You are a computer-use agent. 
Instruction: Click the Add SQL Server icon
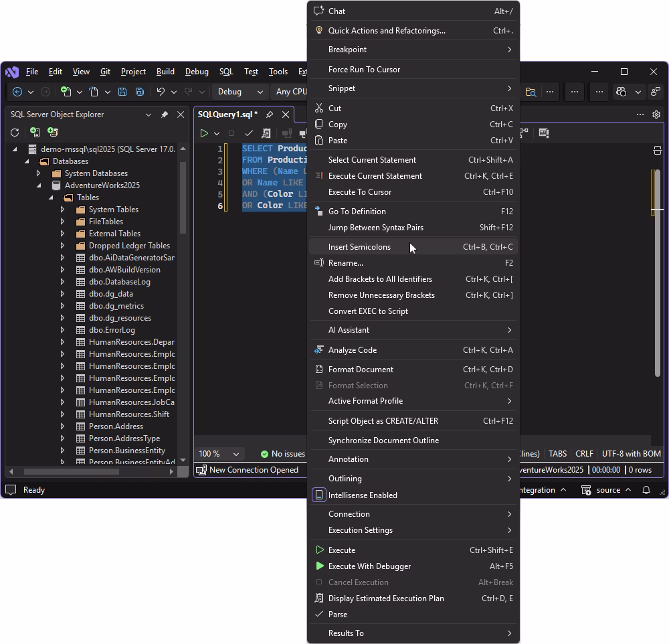pos(35,133)
